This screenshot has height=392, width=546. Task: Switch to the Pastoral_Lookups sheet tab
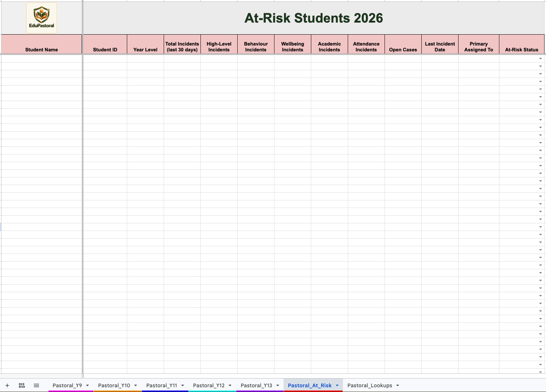coord(370,385)
